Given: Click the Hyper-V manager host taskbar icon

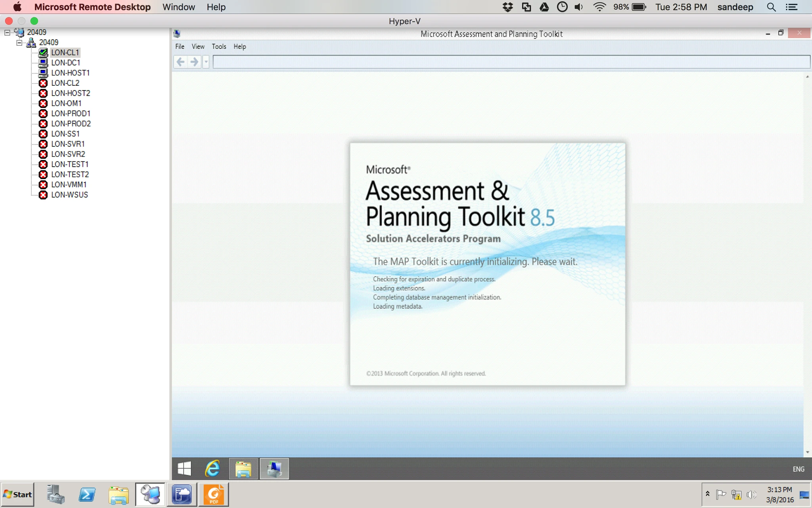Looking at the screenshot, I should [x=150, y=495].
